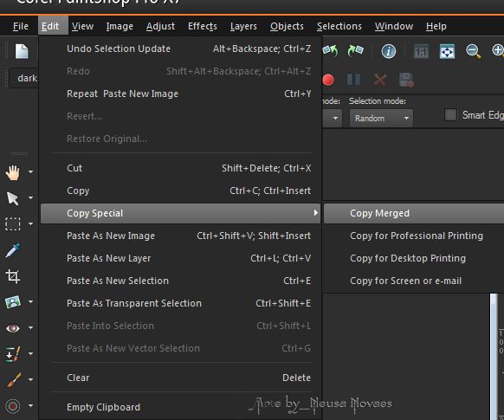Open the Image menu

pos(120,26)
